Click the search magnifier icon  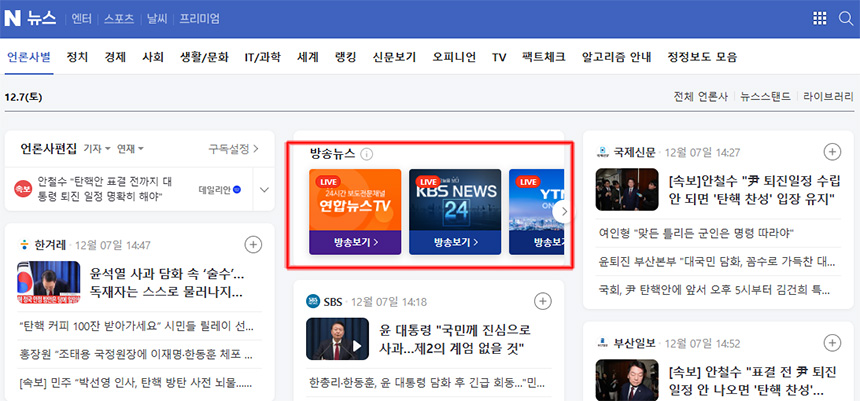click(x=846, y=19)
